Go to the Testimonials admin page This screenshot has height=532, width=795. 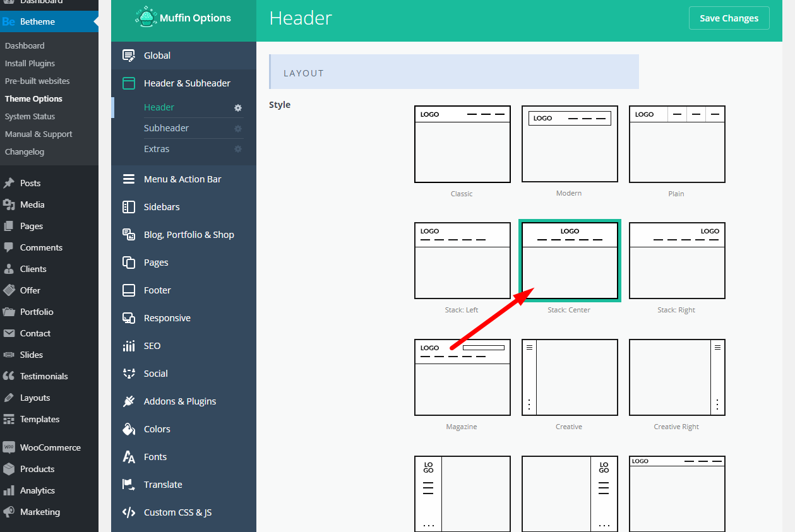point(44,376)
